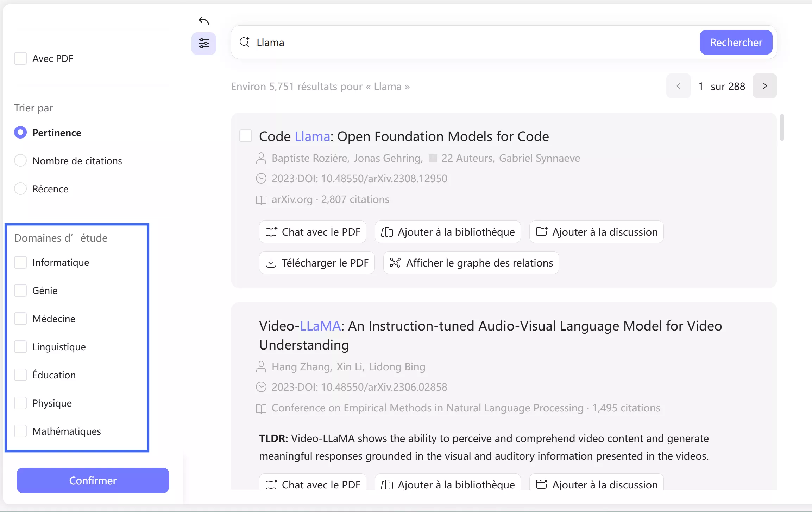Click Ajouter à la bibliothèque for Code Llama

(448, 232)
